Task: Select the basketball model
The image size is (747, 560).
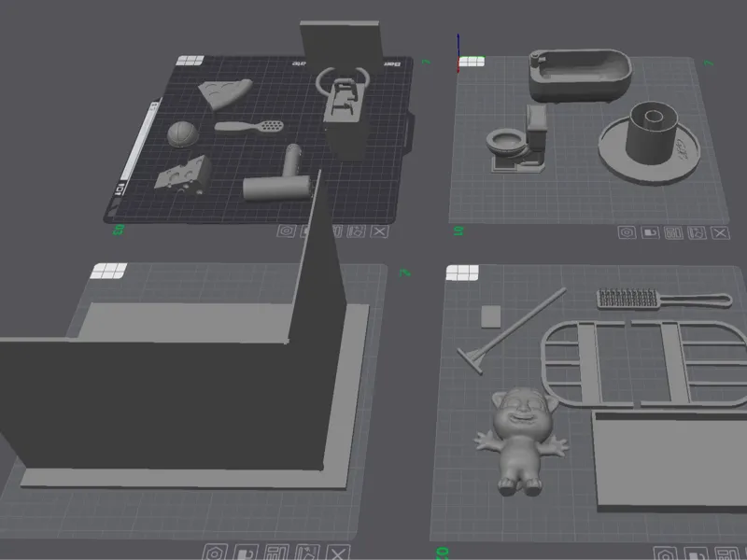Action: (182, 134)
